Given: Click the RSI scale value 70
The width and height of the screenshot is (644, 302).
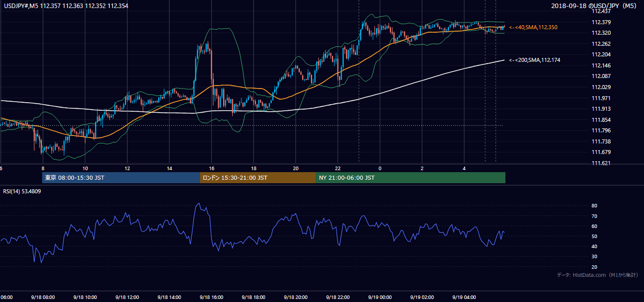Looking at the screenshot, I should coord(594,216).
